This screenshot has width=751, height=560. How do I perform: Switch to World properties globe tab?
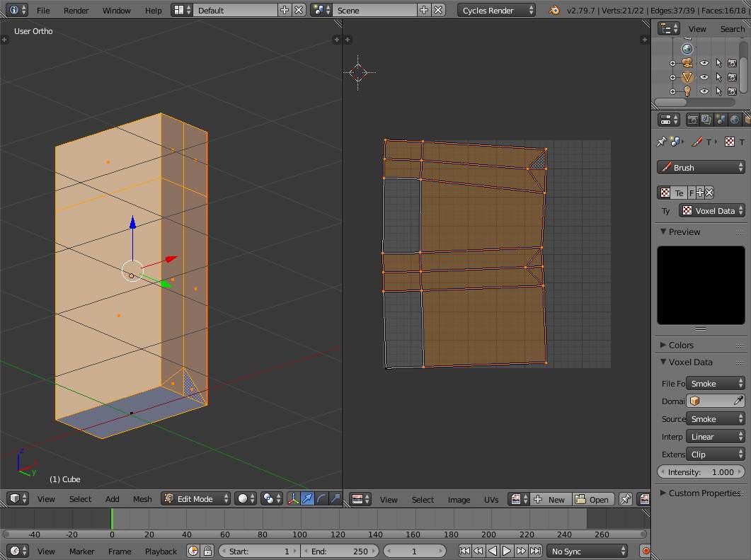tap(734, 119)
